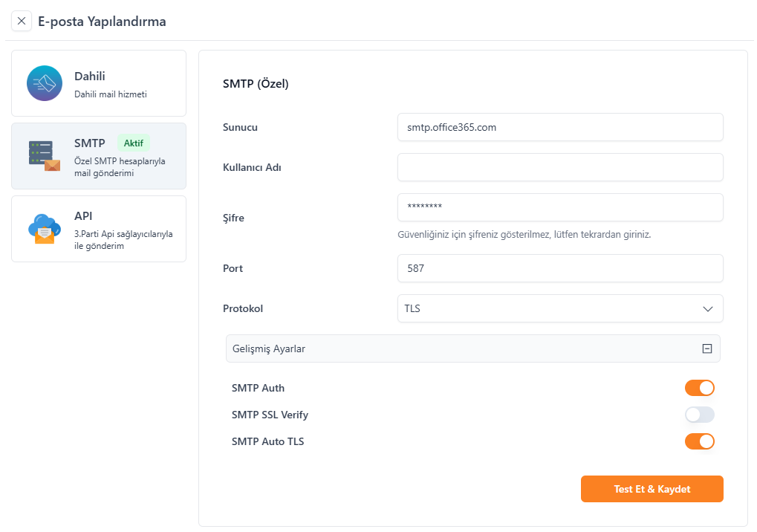Focus the Kullanıcı Adı text field

tap(560, 167)
